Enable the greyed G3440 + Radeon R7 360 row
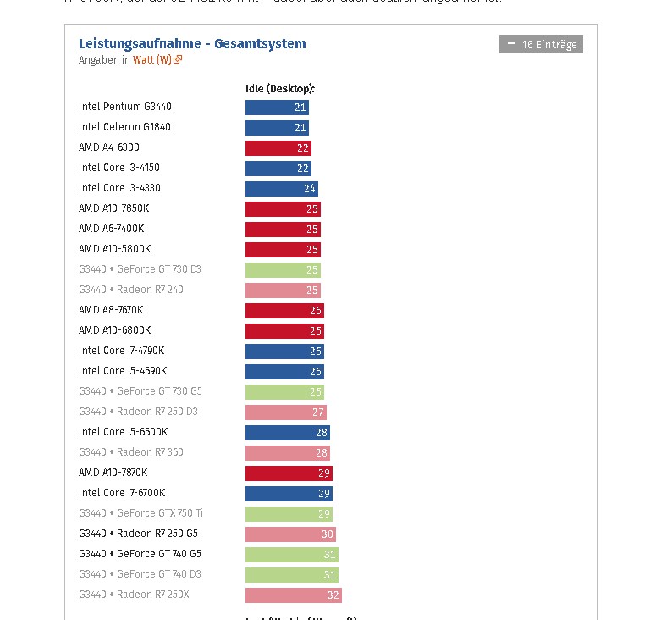This screenshot has width=672, height=620. [130, 452]
